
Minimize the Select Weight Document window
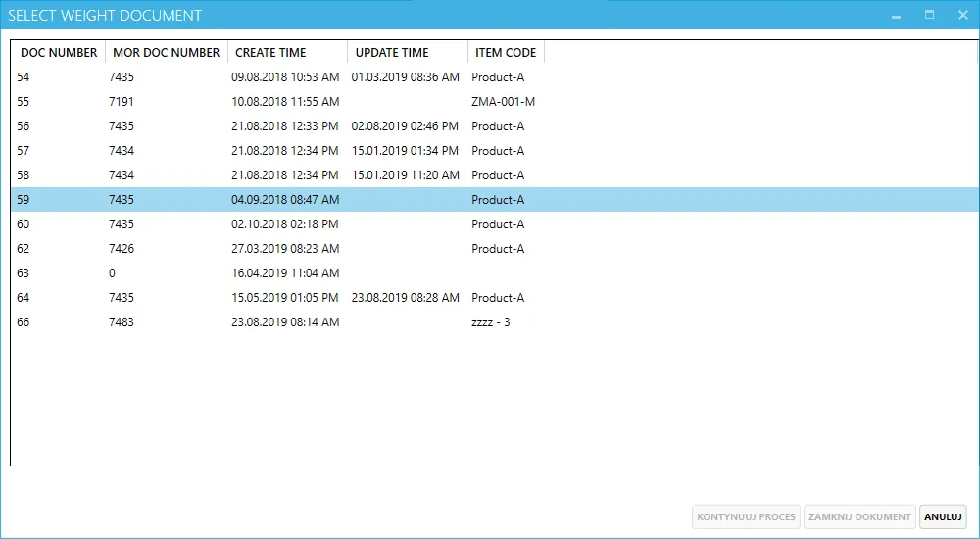[897, 15]
